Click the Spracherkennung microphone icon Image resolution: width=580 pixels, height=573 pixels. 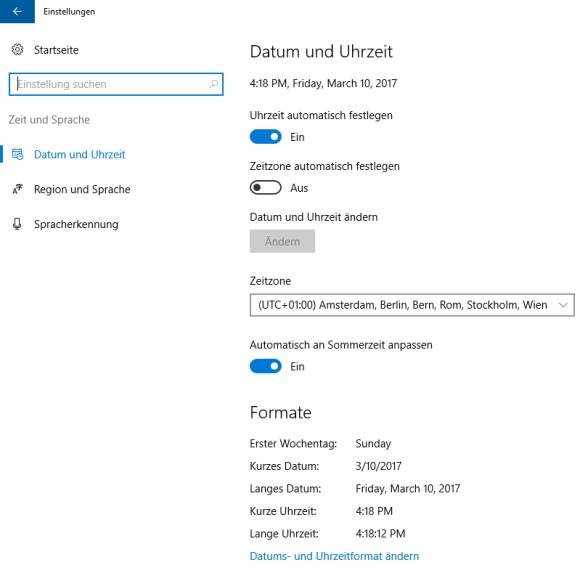pyautogui.click(x=17, y=224)
